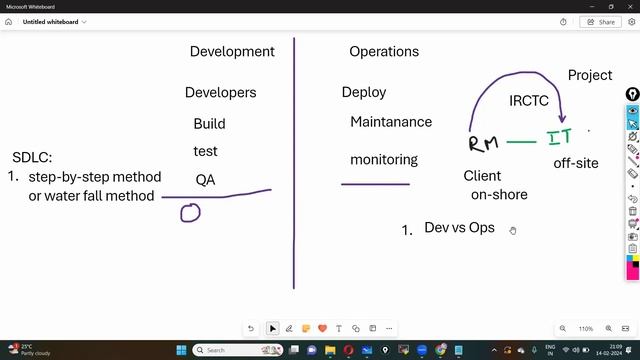Screen dimensions: 640x360
Task: Click the Fit to screen icon
Action: (x=625, y=329)
